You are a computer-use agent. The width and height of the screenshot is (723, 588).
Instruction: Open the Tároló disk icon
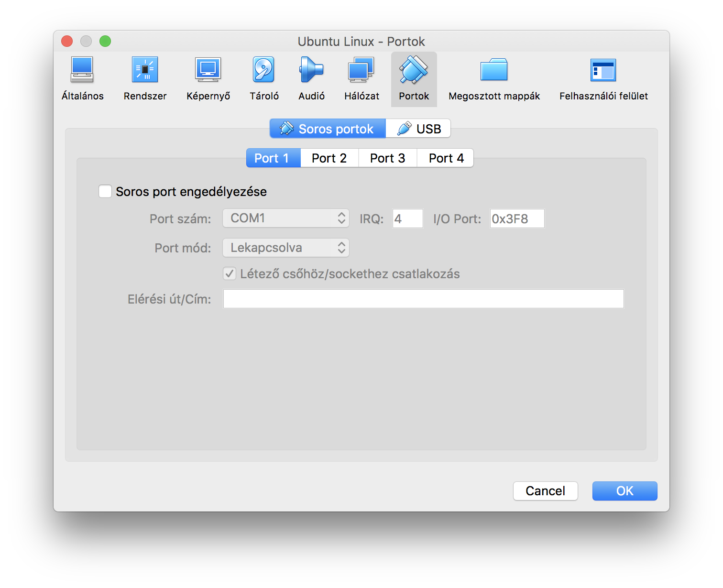[x=263, y=70]
